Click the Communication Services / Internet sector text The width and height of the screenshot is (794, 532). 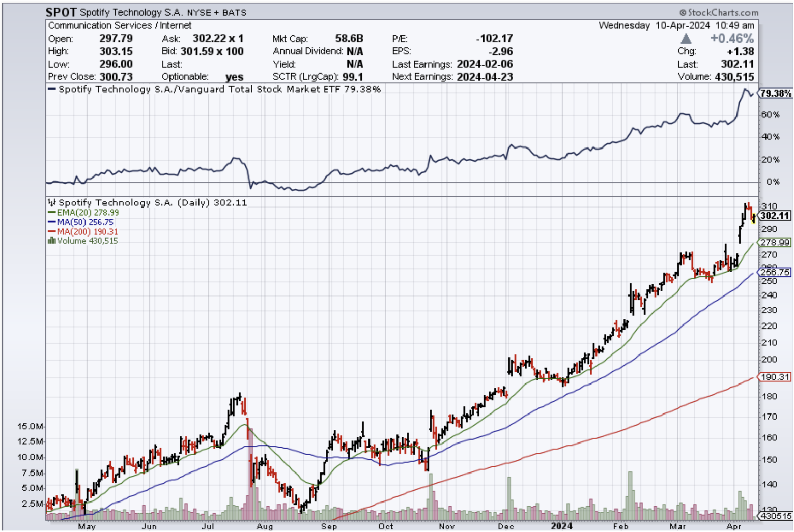(x=120, y=25)
